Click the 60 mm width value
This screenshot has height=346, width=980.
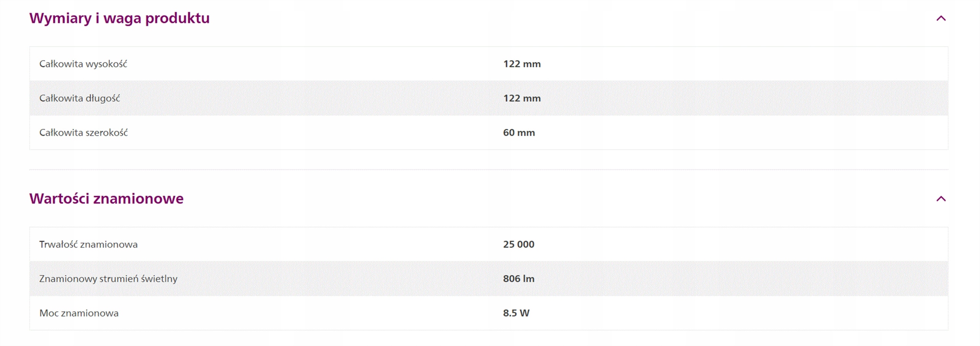pos(519,133)
